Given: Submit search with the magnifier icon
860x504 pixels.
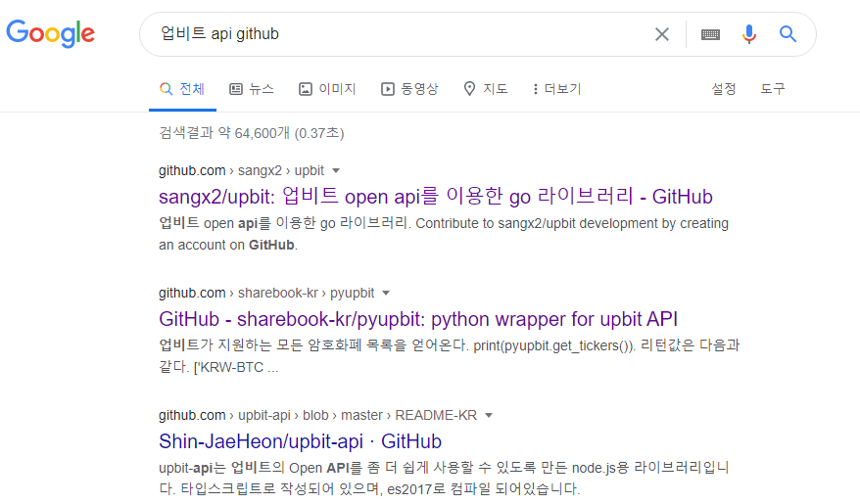Looking at the screenshot, I should coord(788,34).
